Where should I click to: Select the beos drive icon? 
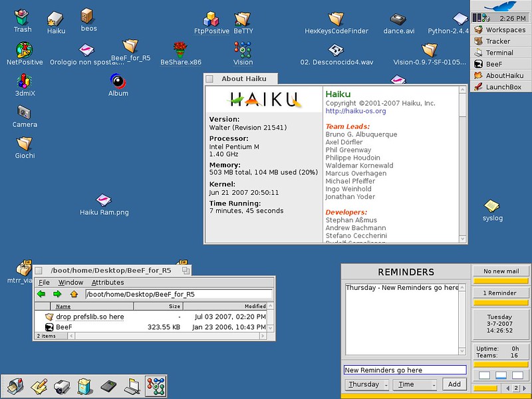[87, 16]
